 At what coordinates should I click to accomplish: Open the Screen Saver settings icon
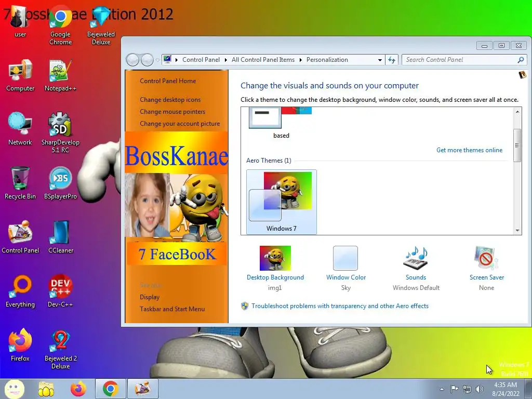[x=486, y=258]
